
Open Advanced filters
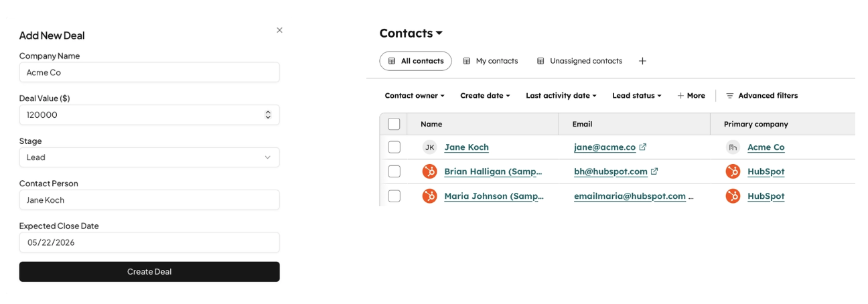click(762, 96)
